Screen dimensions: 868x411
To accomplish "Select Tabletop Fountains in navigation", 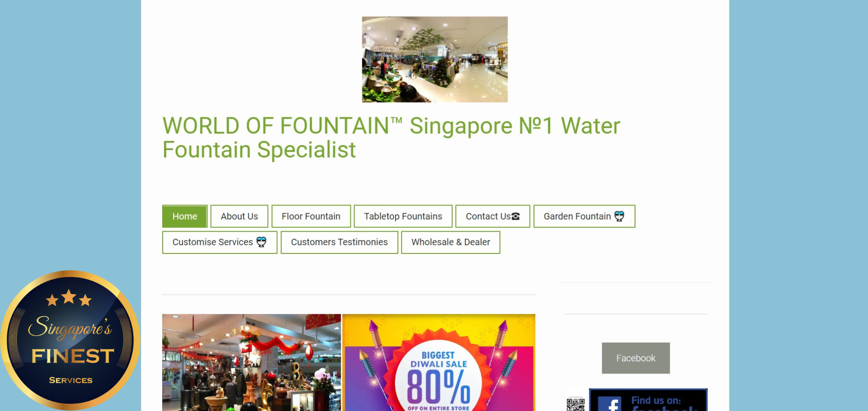I will coord(403,216).
